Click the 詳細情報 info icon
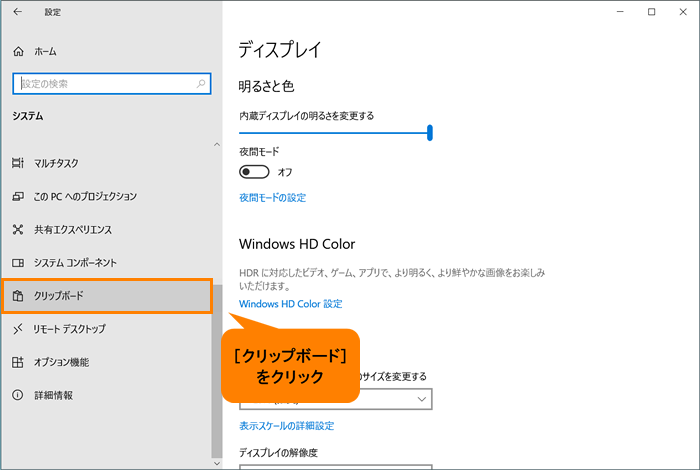The width and height of the screenshot is (700, 470). tap(18, 395)
